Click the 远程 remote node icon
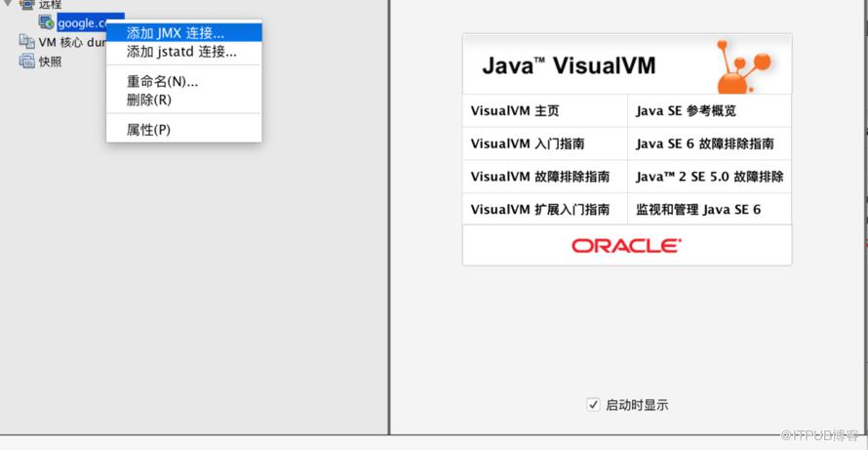The height and width of the screenshot is (450, 868). (26, 5)
